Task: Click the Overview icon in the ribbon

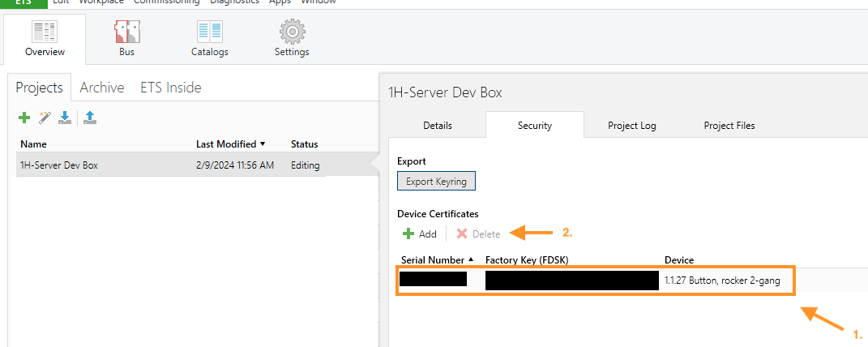Action: [x=45, y=32]
